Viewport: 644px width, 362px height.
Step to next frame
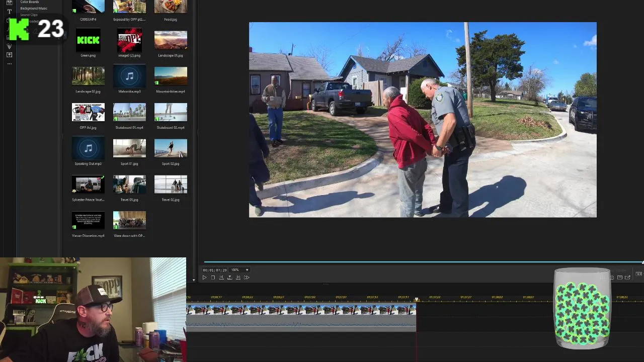tap(238, 278)
